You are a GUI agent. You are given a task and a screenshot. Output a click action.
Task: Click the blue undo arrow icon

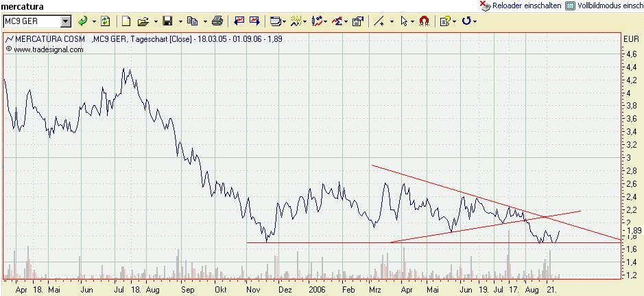466,21
